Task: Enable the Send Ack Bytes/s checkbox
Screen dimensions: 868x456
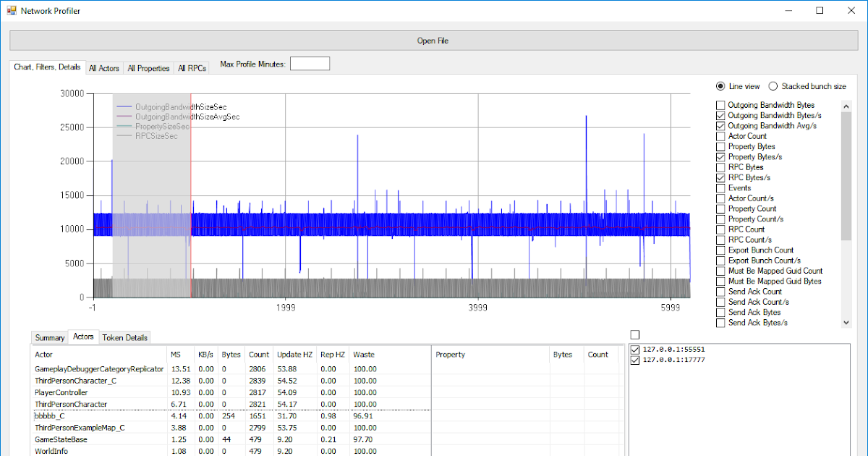Action: tap(720, 323)
